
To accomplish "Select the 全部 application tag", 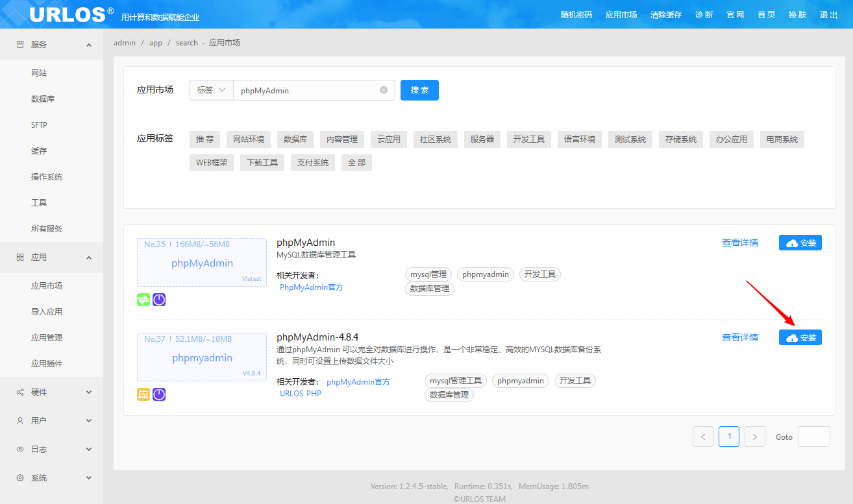I will pos(356,163).
